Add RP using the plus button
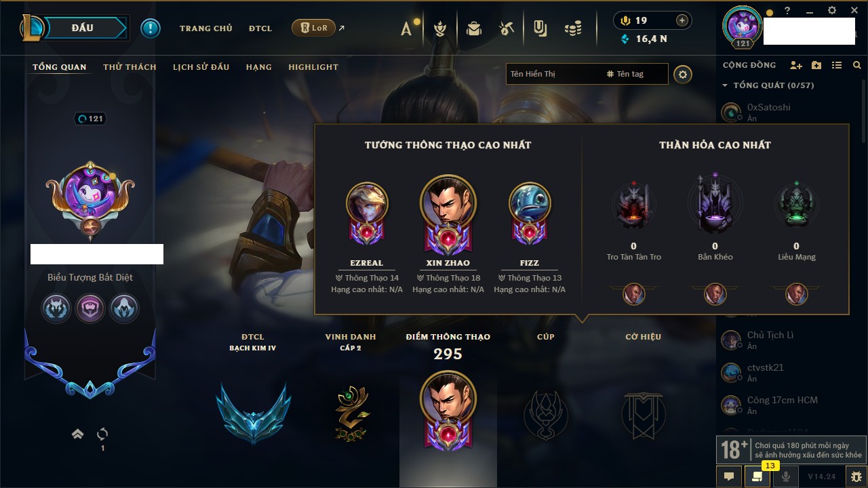The width and height of the screenshot is (868, 488). click(x=682, y=20)
